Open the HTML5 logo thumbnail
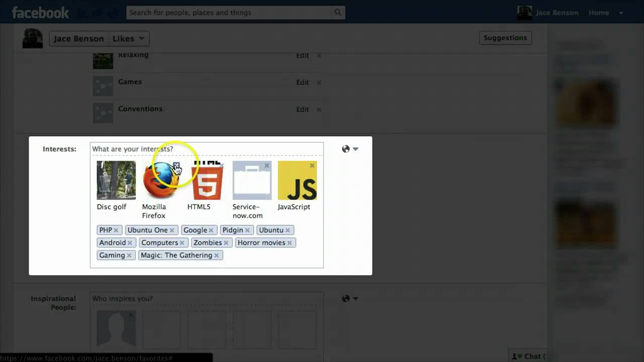This screenshot has width=644, height=362. click(207, 180)
